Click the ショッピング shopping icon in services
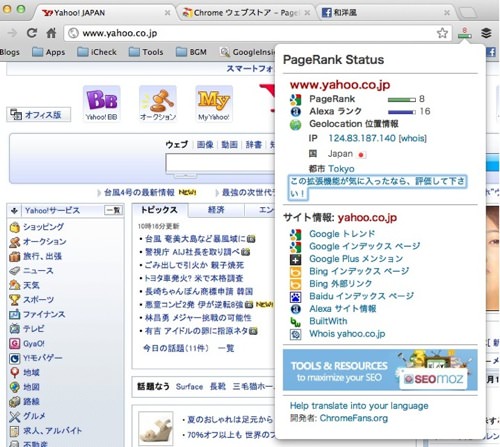This screenshot has height=447, width=500. (x=14, y=227)
